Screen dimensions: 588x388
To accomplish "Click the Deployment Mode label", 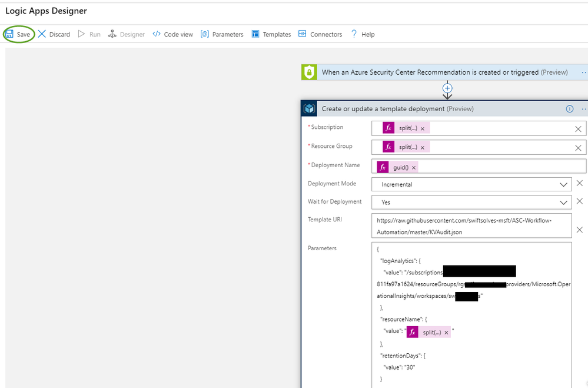I will [x=332, y=184].
